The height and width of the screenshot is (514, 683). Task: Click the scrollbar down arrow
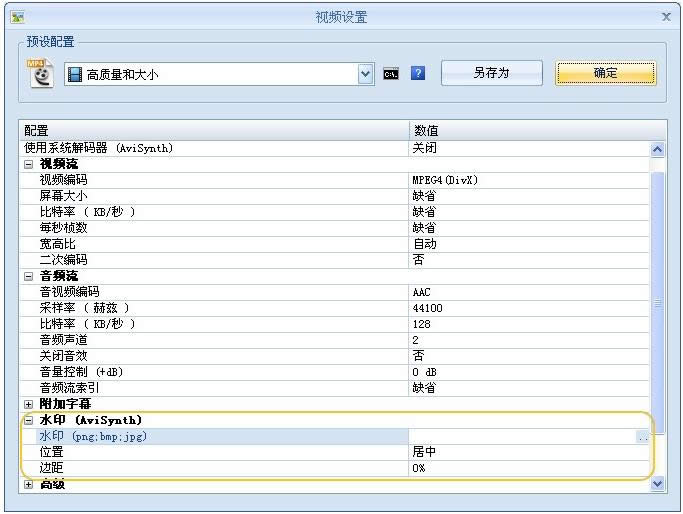(x=657, y=483)
